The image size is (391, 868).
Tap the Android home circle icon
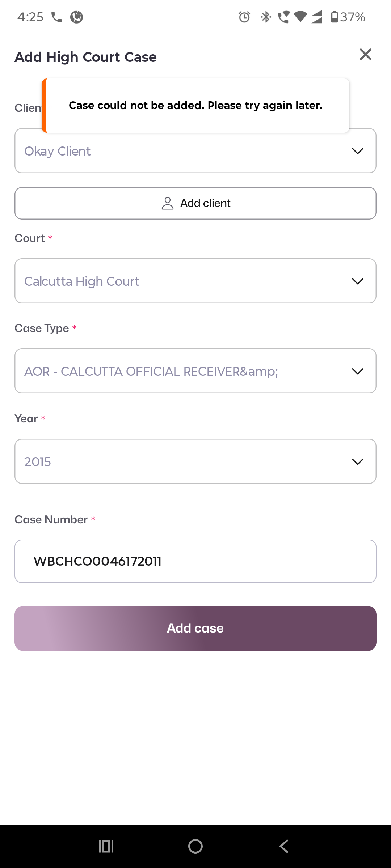(x=195, y=846)
